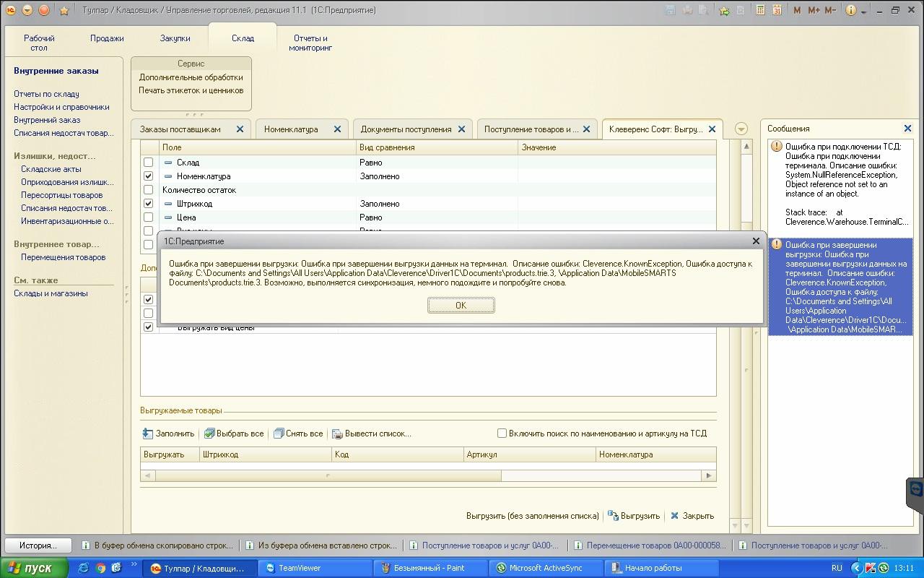Viewport: 924px width, 578px height.
Task: Expand hidden system tray icons
Action: click(856, 568)
